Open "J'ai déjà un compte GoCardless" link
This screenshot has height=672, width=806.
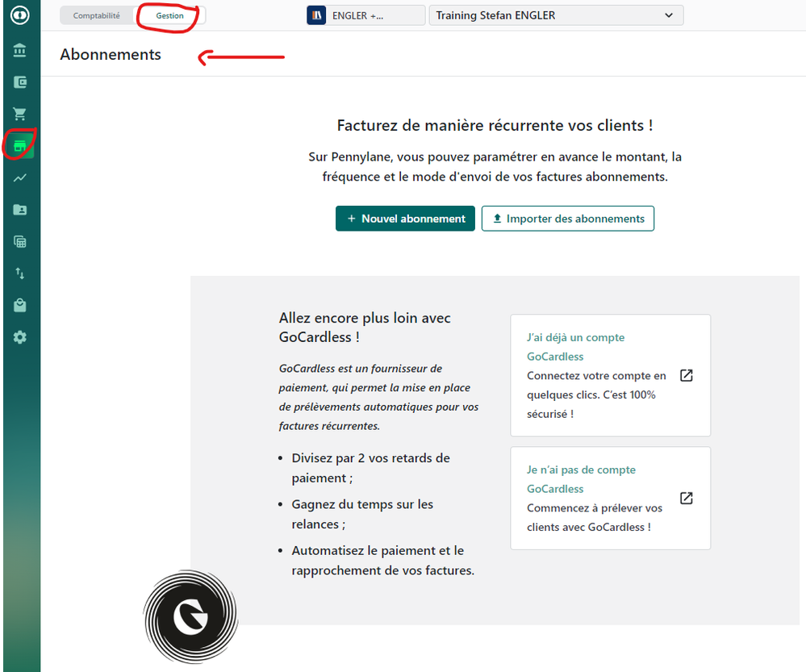click(x=610, y=375)
